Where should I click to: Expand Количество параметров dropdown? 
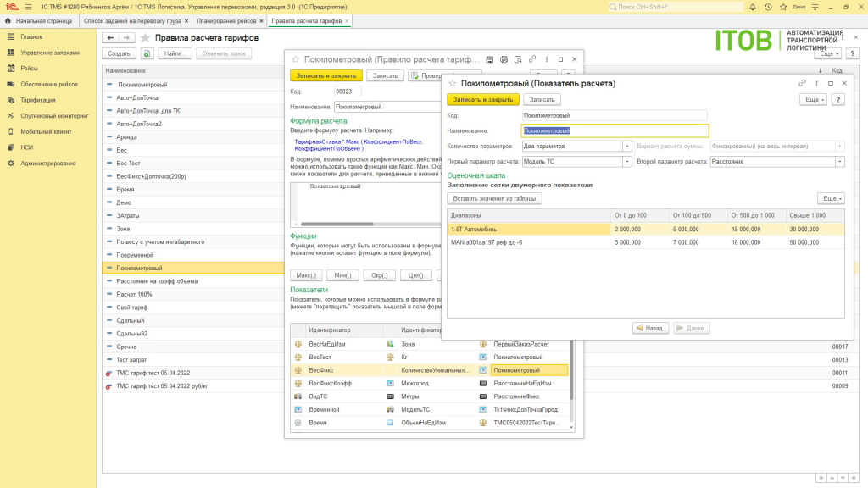pyautogui.click(x=626, y=147)
